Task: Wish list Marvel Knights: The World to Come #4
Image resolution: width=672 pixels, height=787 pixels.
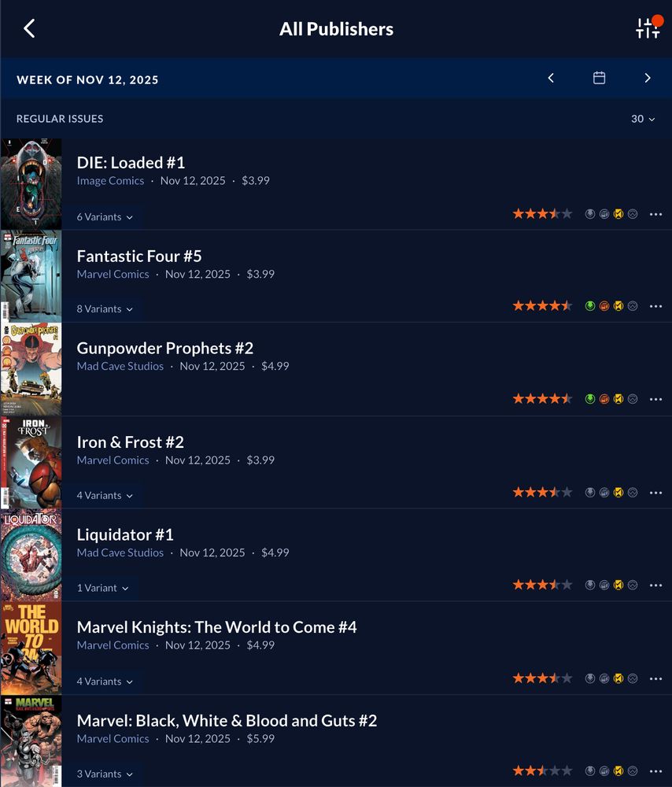Action: pyautogui.click(x=633, y=678)
